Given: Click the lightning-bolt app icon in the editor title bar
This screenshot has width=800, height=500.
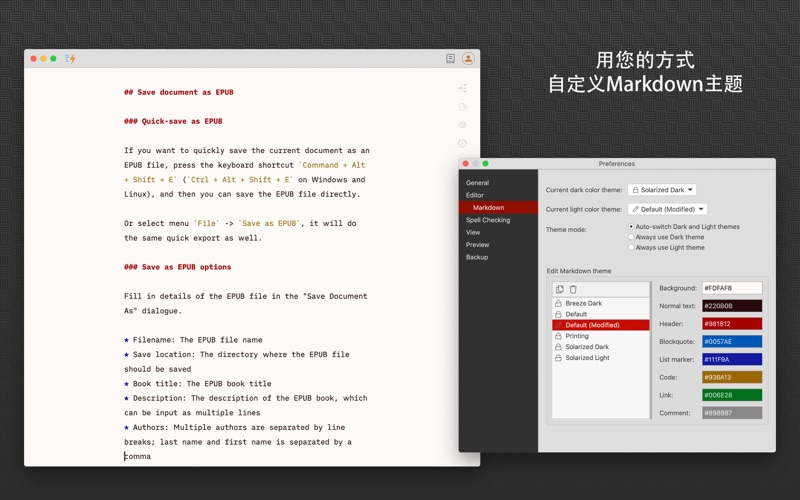Looking at the screenshot, I should click(71, 59).
